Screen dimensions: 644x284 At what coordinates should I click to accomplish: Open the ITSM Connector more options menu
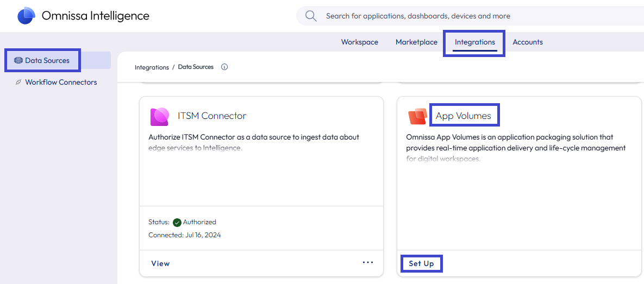pos(368,262)
